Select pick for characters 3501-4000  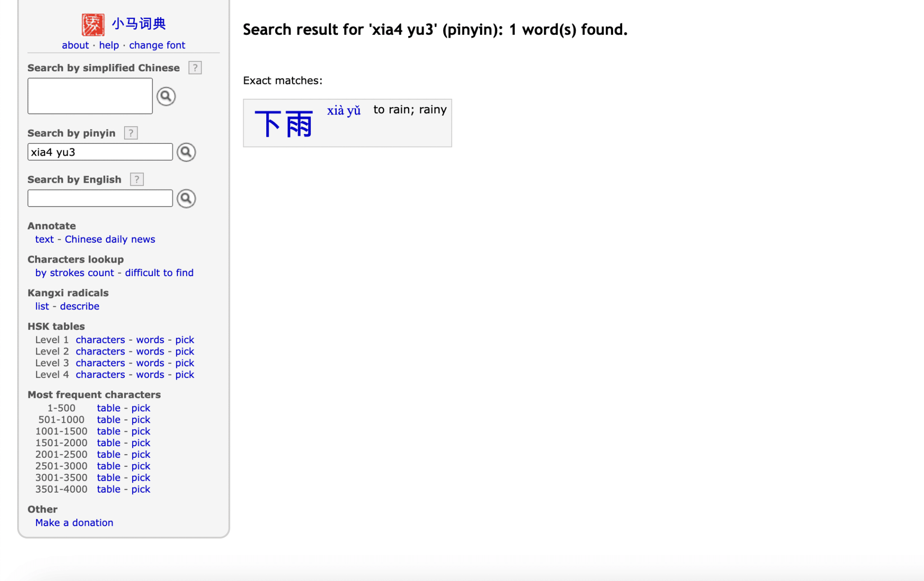pyautogui.click(x=141, y=489)
